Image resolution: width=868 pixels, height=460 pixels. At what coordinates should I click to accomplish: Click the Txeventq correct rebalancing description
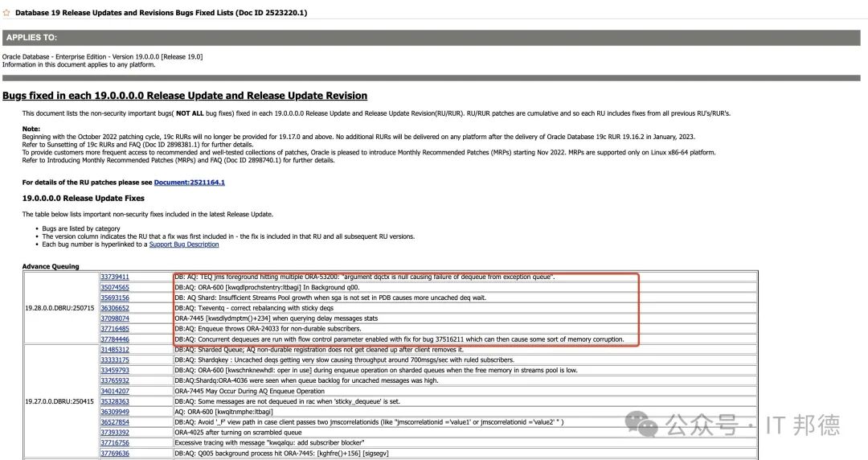(x=254, y=308)
